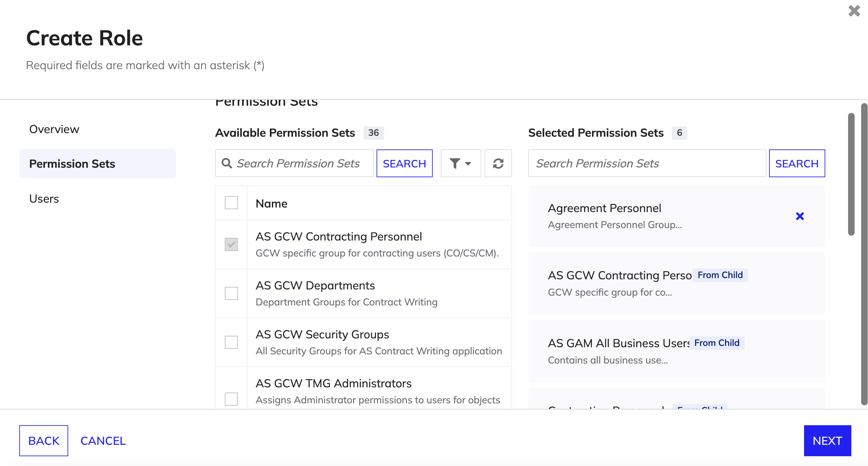
Task: Select AS GCW TMG Administrators row name
Action: pyautogui.click(x=333, y=383)
